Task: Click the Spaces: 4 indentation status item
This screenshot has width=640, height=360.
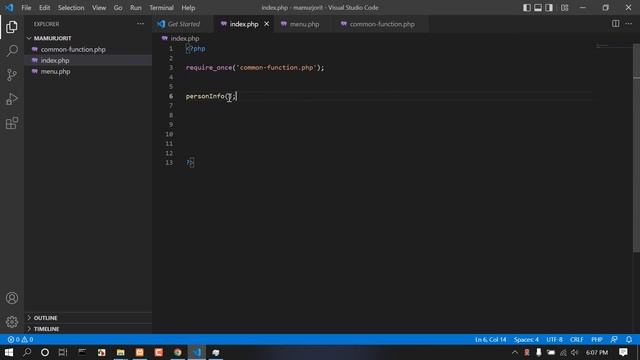Action: pos(526,340)
